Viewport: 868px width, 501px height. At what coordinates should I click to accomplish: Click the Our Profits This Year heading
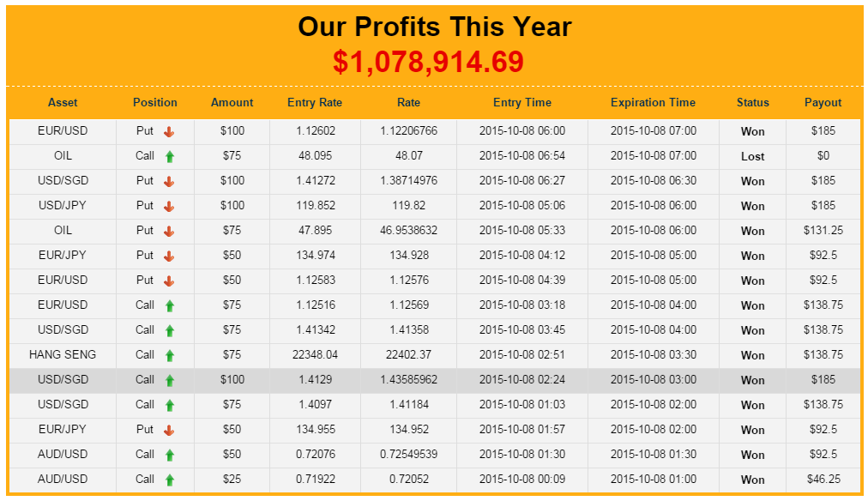[434, 27]
